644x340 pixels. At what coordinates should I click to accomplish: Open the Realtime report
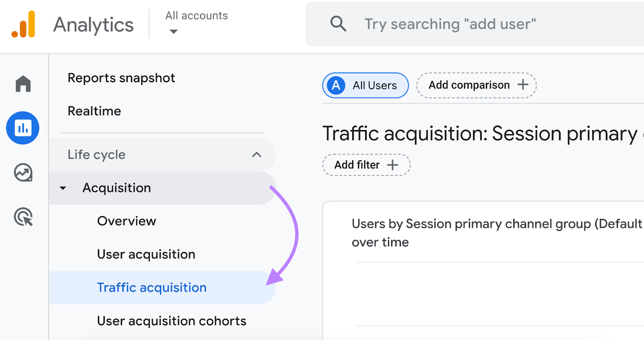click(x=95, y=111)
